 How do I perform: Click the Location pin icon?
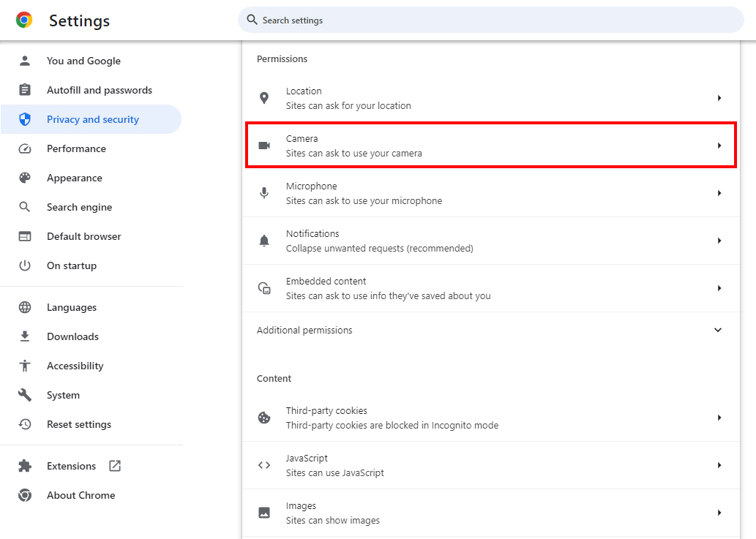[x=264, y=98]
